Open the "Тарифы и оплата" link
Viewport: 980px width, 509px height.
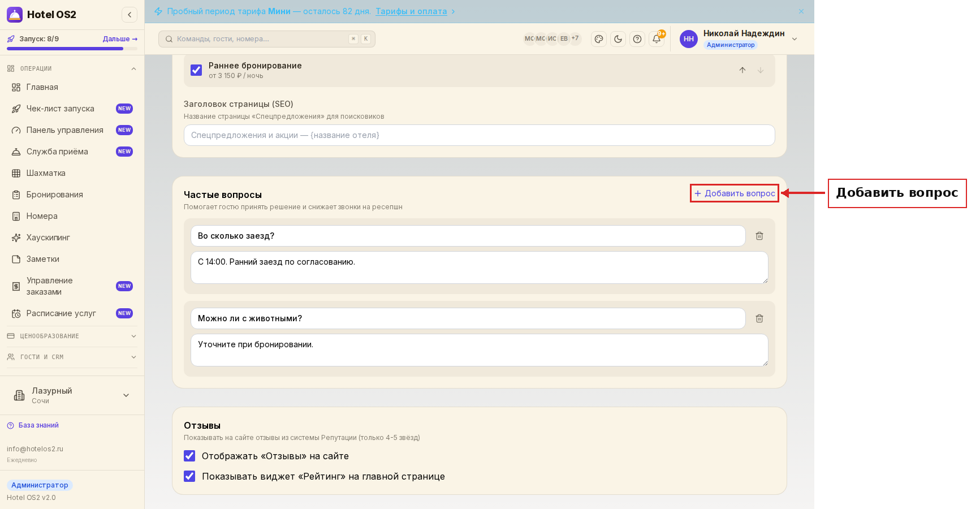coord(411,11)
